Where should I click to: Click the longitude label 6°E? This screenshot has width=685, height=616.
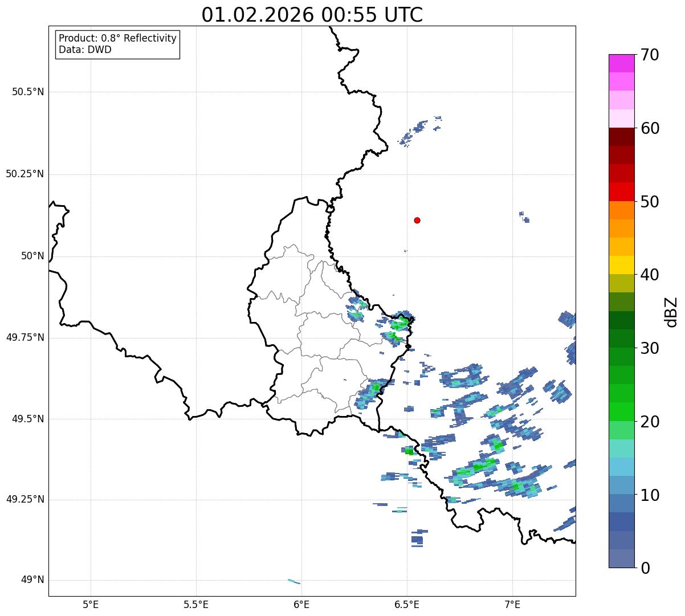click(301, 605)
